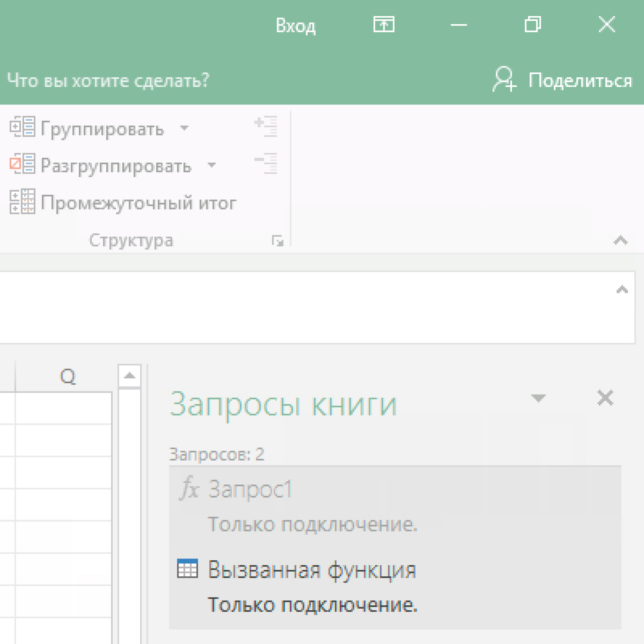The image size is (644, 644).
Task: Click the hide detail icon
Action: coord(266,163)
